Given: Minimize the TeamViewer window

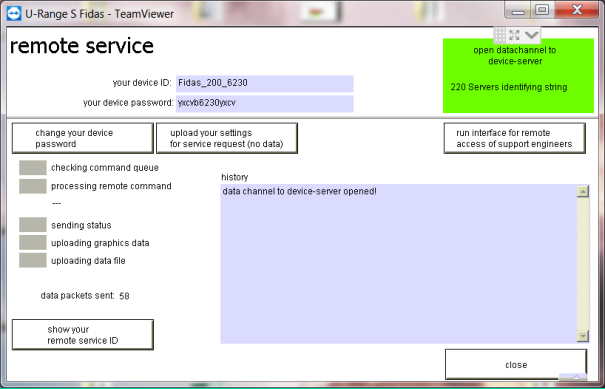Looking at the screenshot, I should [x=518, y=10].
